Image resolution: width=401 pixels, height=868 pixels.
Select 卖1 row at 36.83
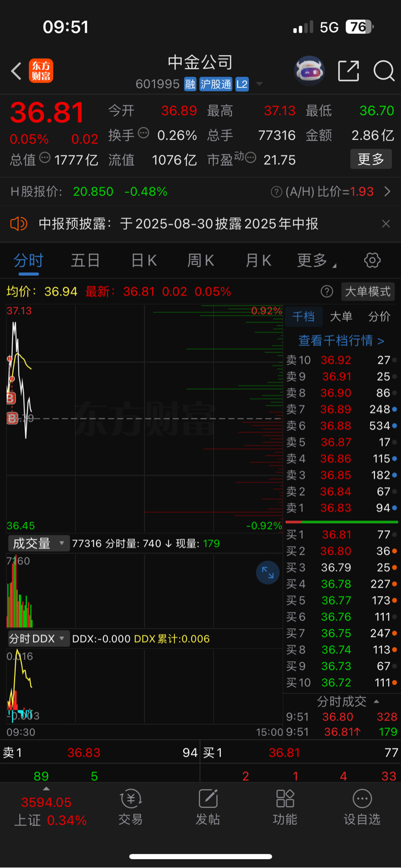point(342,508)
